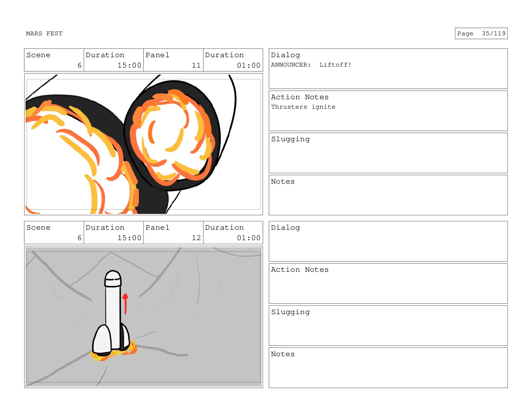Screen dimensions: 532x412
Task: Click the Dialog field of panel 12
Action: pos(388,241)
